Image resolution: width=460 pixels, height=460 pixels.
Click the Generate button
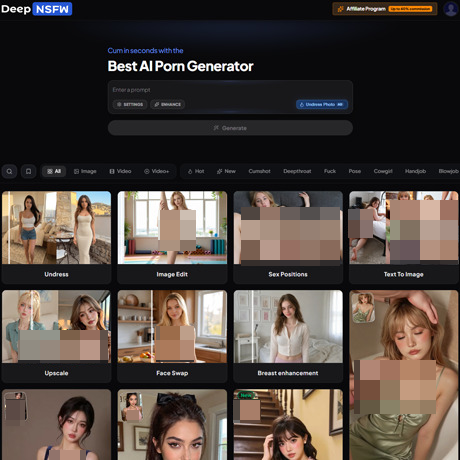(230, 128)
